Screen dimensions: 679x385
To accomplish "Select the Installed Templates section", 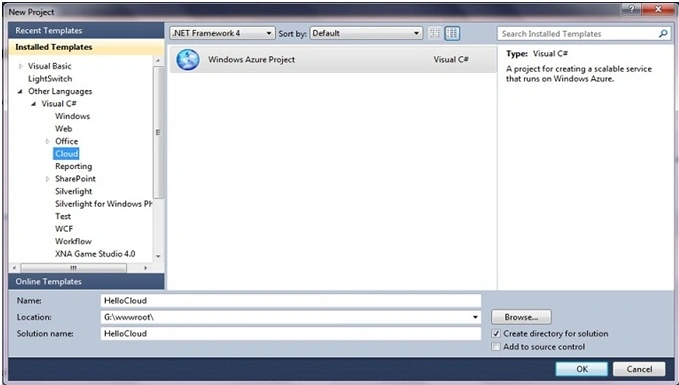I will pyautogui.click(x=86, y=47).
